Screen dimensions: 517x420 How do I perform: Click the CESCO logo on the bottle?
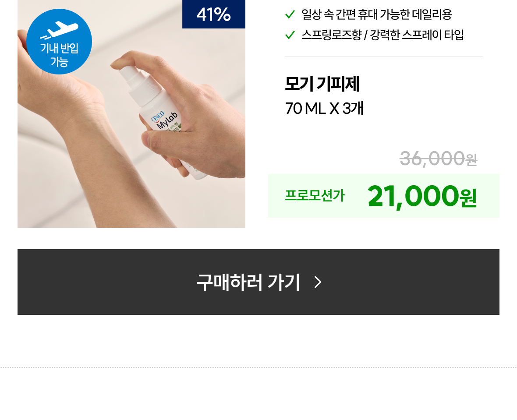pyautogui.click(x=158, y=117)
